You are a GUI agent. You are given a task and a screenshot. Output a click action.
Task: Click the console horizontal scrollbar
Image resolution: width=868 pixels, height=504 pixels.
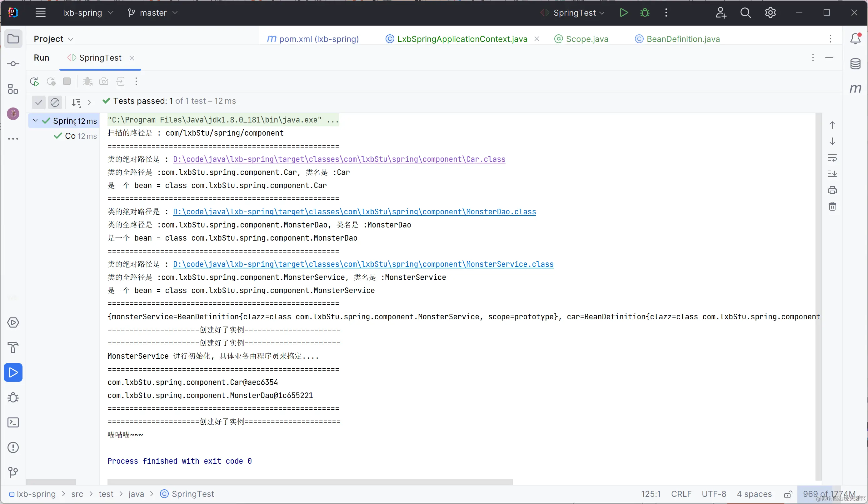(310, 481)
